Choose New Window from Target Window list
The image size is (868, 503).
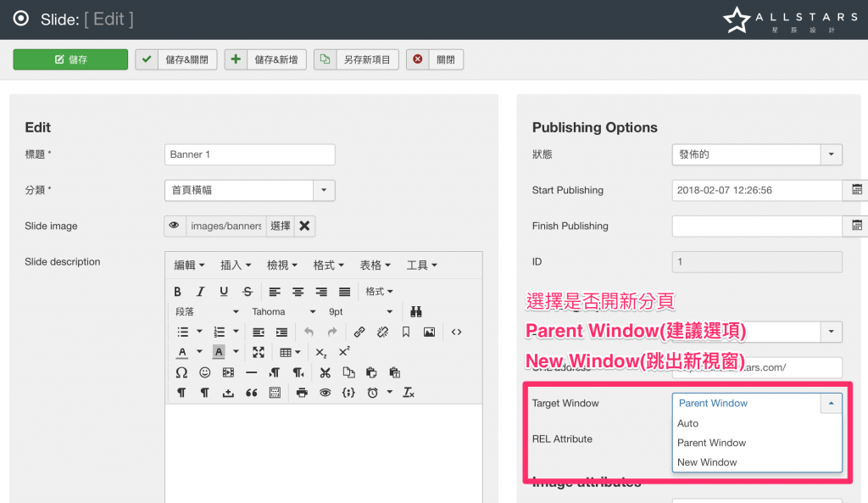707,462
